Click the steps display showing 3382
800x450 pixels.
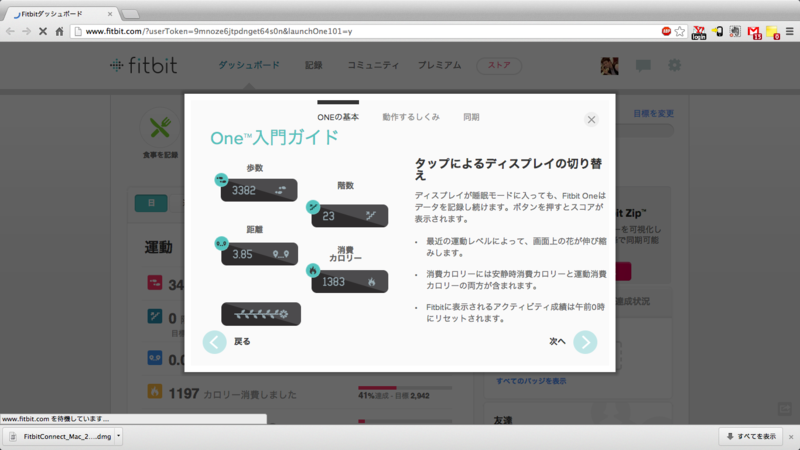pos(259,190)
